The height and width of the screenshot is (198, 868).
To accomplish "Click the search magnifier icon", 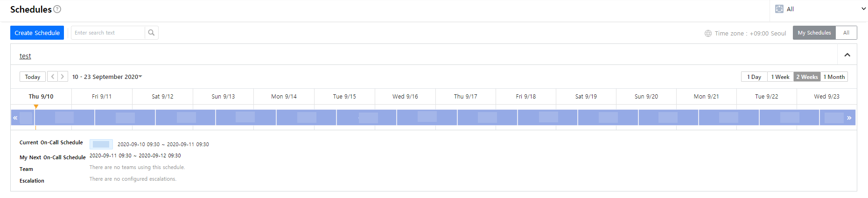I will click(x=151, y=33).
